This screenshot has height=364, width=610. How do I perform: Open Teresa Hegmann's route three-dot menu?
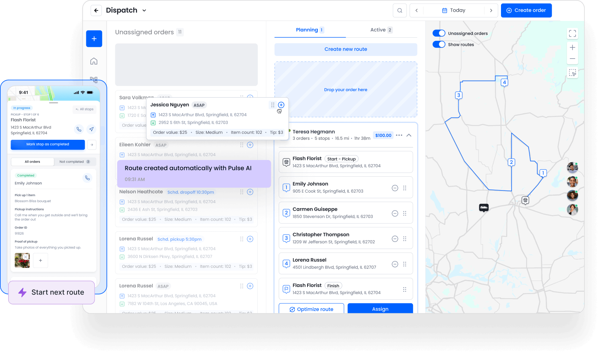coord(399,135)
